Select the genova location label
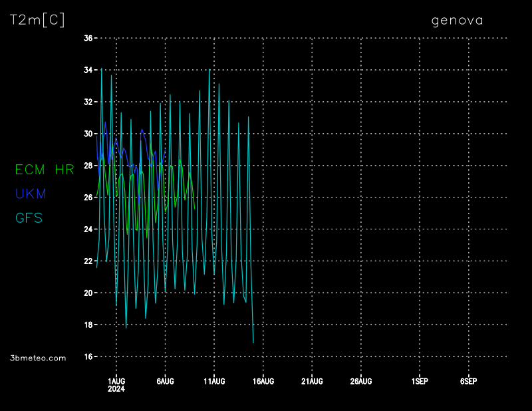Screen dimensions: 532x411 tap(457, 20)
